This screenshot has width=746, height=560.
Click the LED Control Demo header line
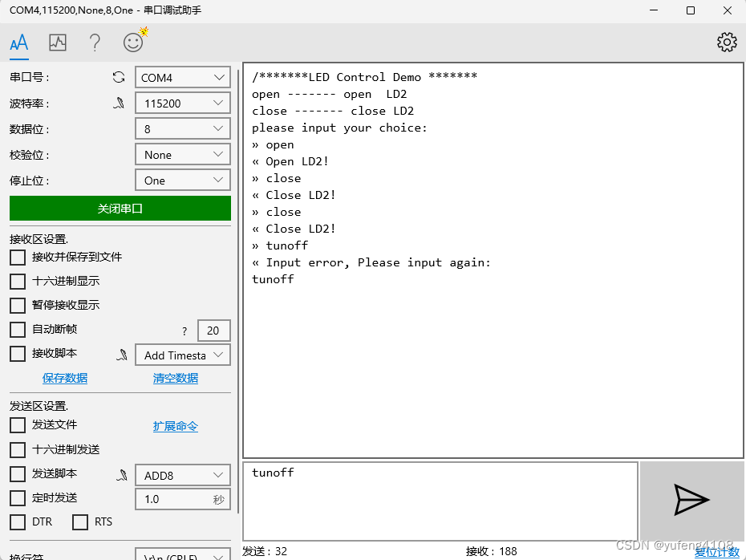(364, 77)
